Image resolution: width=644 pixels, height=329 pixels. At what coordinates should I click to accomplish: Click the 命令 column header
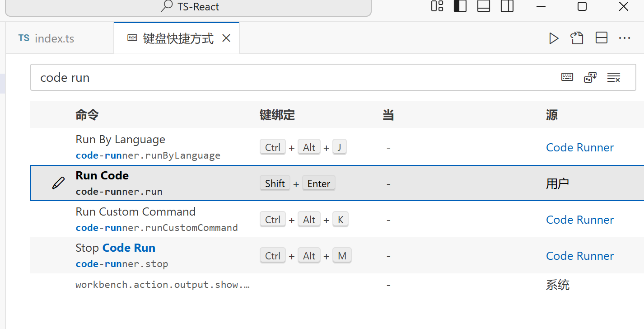87,115
